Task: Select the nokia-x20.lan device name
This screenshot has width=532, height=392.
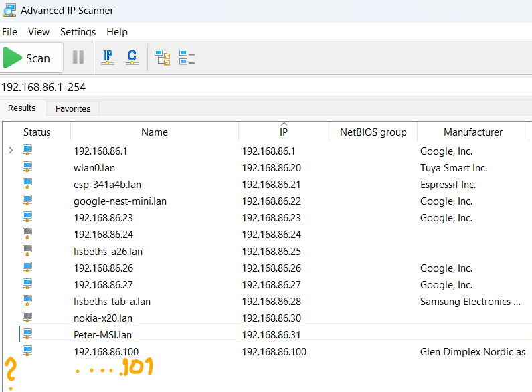Action: (x=103, y=318)
